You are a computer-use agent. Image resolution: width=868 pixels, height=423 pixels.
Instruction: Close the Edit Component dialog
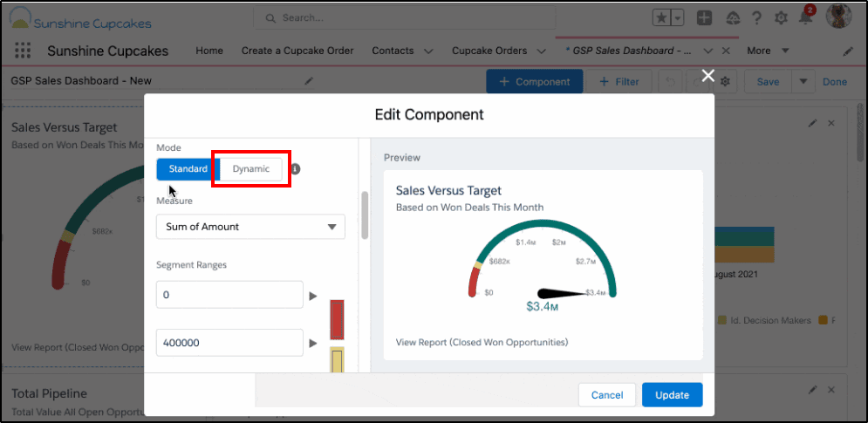708,76
